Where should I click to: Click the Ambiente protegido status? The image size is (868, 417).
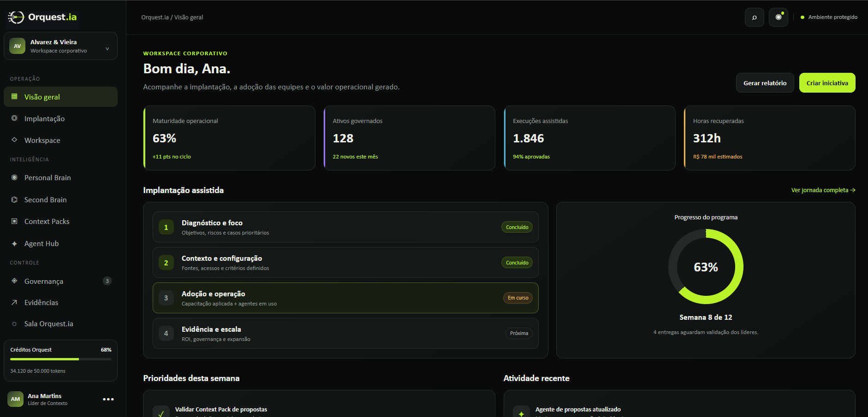click(x=829, y=18)
